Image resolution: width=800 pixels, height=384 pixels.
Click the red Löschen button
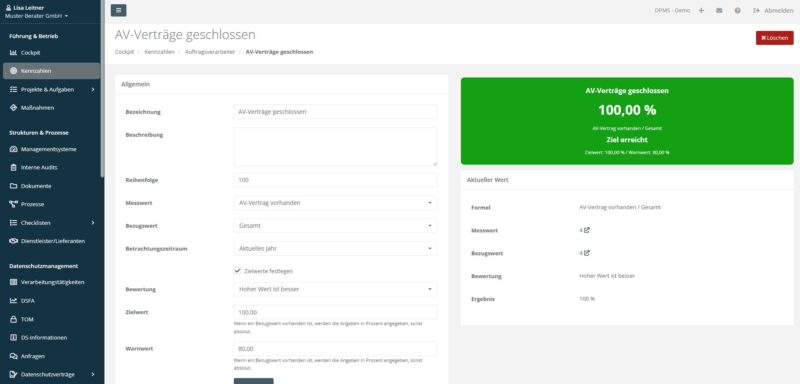click(774, 38)
